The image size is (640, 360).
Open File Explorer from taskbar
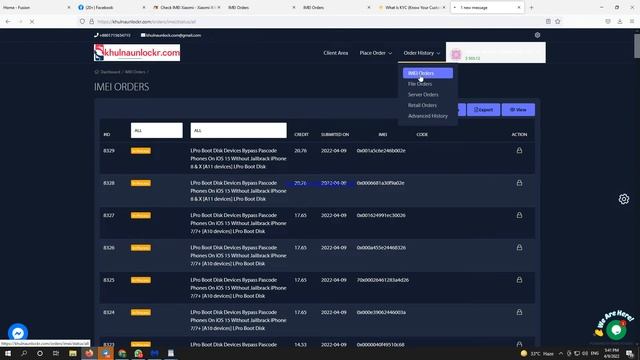73,353
